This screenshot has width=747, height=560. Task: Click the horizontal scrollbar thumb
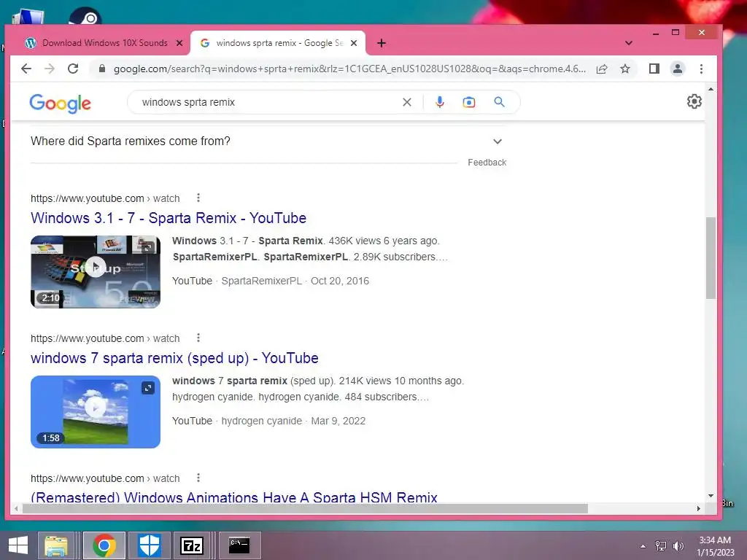pos(305,508)
